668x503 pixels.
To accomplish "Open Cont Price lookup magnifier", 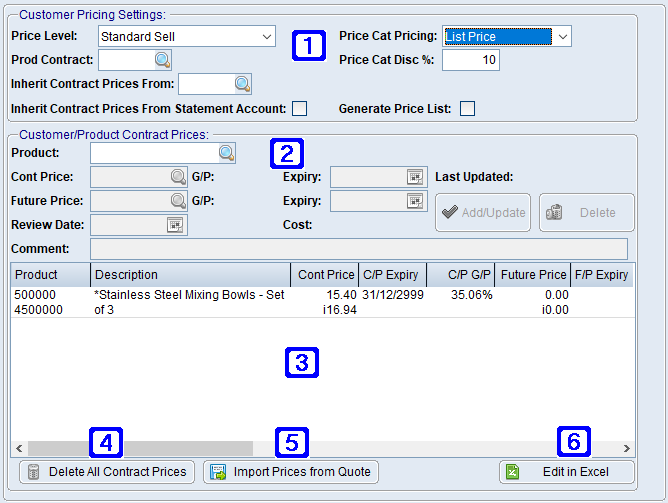I will 178,177.
